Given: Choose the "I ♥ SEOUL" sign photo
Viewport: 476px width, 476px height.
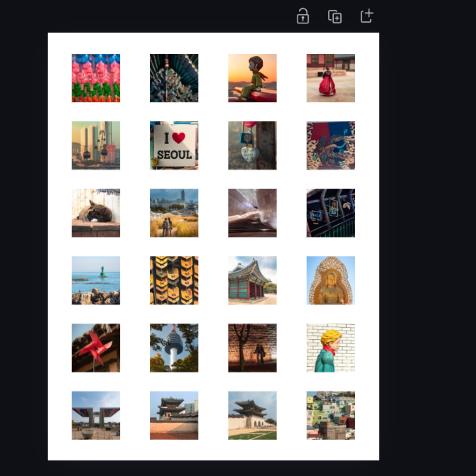Looking at the screenshot, I should click(x=174, y=145).
